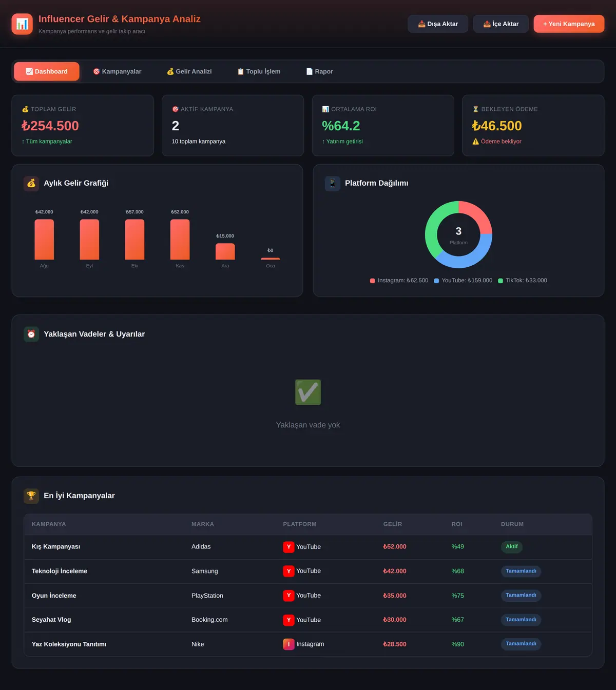The height and width of the screenshot is (690, 616).
Task: Click the Ağu bar in monthly revenue chart
Action: pos(44,240)
